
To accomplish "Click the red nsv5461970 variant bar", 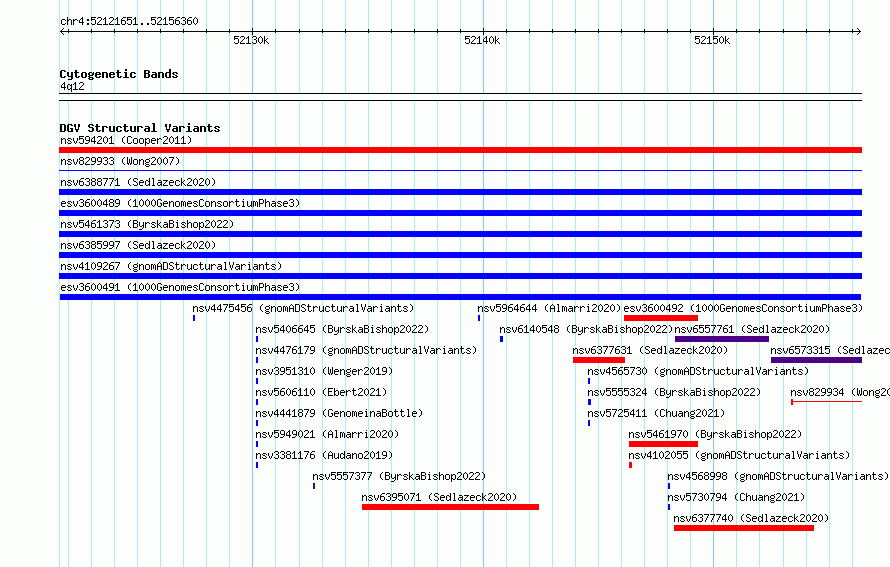I will point(663,444).
